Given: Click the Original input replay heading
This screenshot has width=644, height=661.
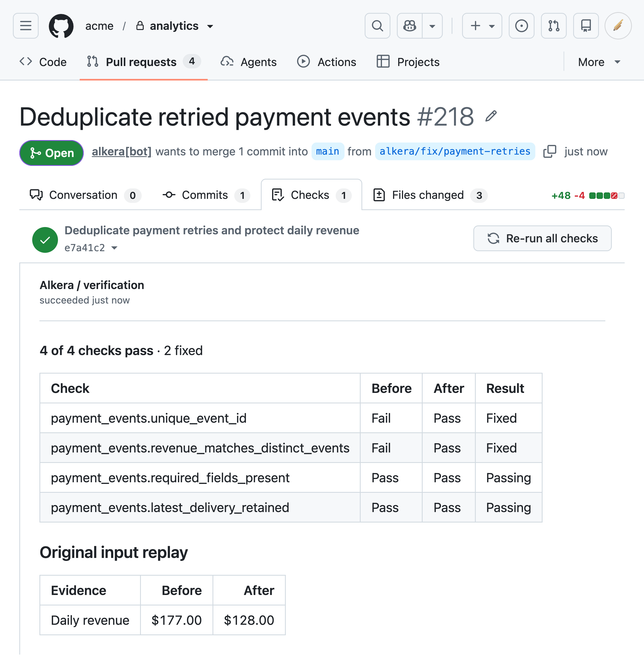Looking at the screenshot, I should [114, 552].
